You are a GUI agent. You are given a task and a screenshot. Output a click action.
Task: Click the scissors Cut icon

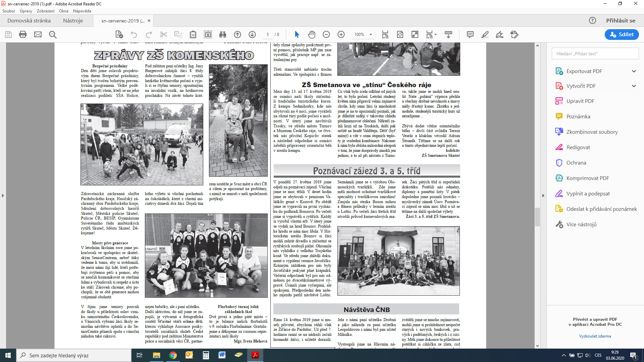[163, 35]
